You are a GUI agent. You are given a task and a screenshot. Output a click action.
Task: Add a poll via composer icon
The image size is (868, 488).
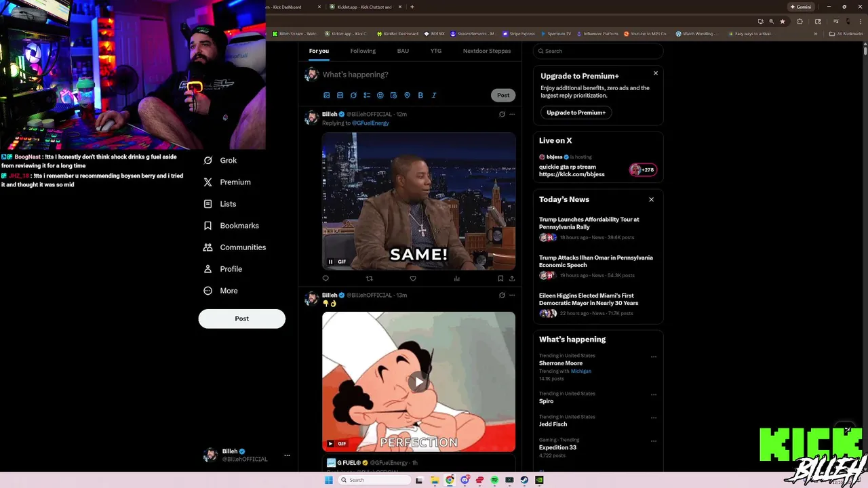[x=367, y=96]
